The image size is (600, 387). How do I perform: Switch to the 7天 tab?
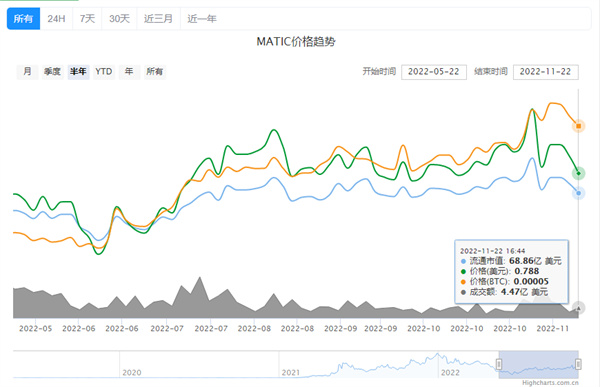click(87, 18)
